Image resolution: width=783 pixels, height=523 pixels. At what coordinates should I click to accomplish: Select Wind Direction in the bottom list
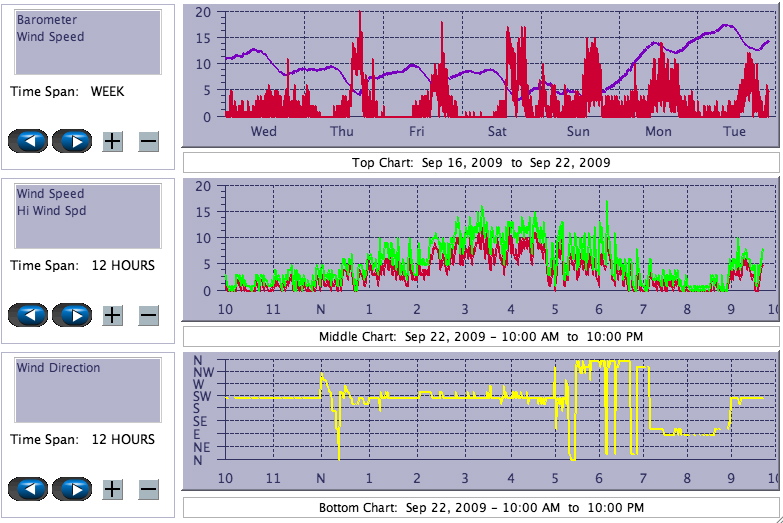(58, 368)
